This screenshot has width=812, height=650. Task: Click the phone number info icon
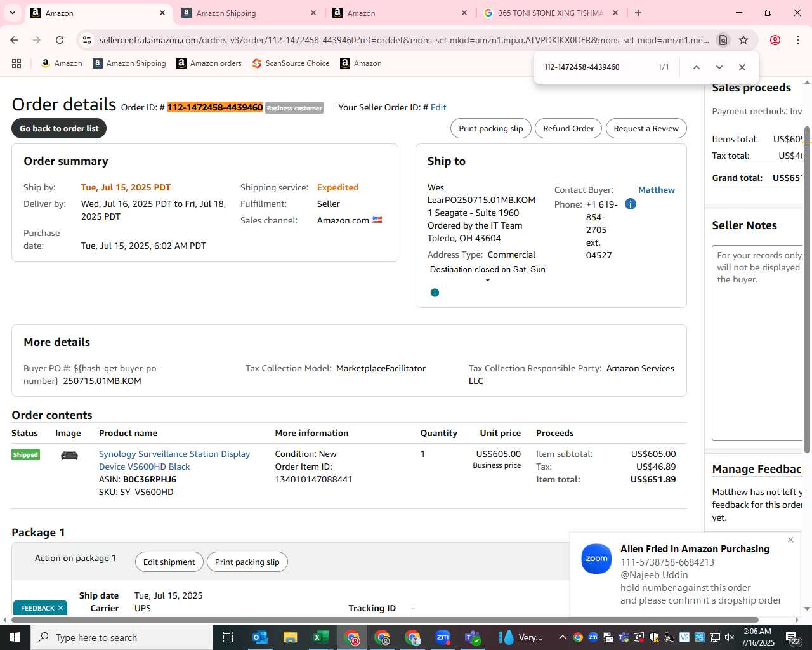tap(630, 204)
